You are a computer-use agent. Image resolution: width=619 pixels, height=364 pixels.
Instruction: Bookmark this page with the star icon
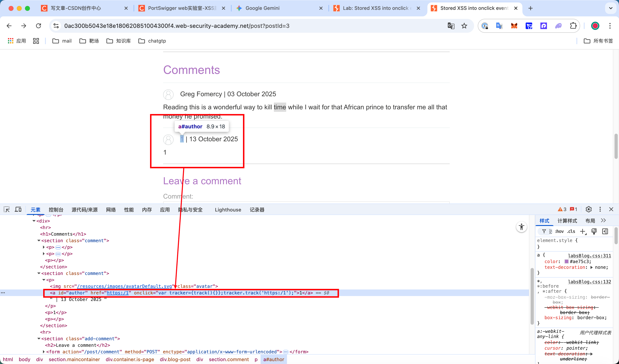pos(464,26)
